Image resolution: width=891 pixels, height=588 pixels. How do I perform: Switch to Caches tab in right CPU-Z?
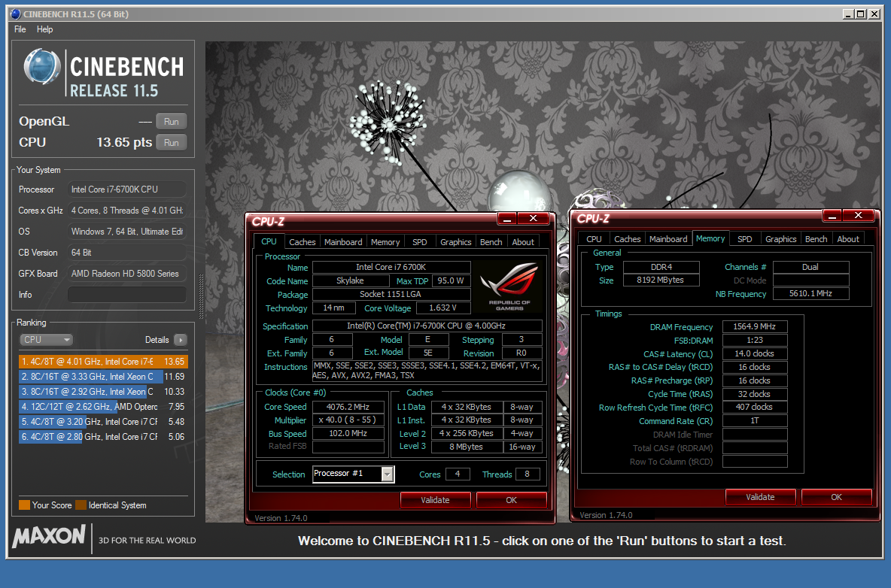(x=628, y=239)
